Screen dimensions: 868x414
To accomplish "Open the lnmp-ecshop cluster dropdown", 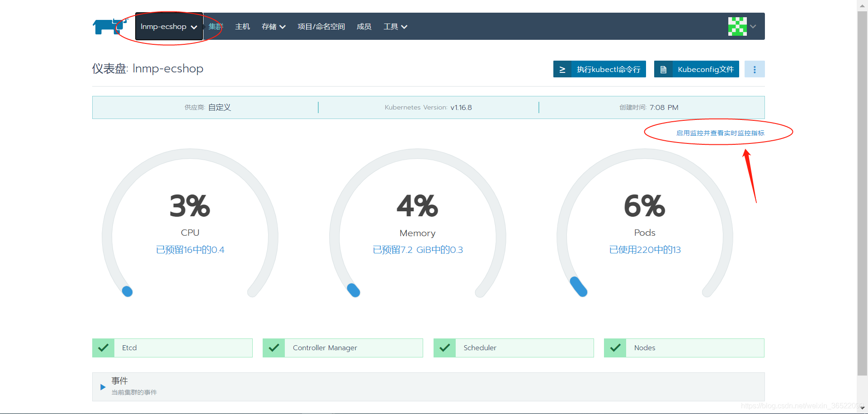I will 169,26.
